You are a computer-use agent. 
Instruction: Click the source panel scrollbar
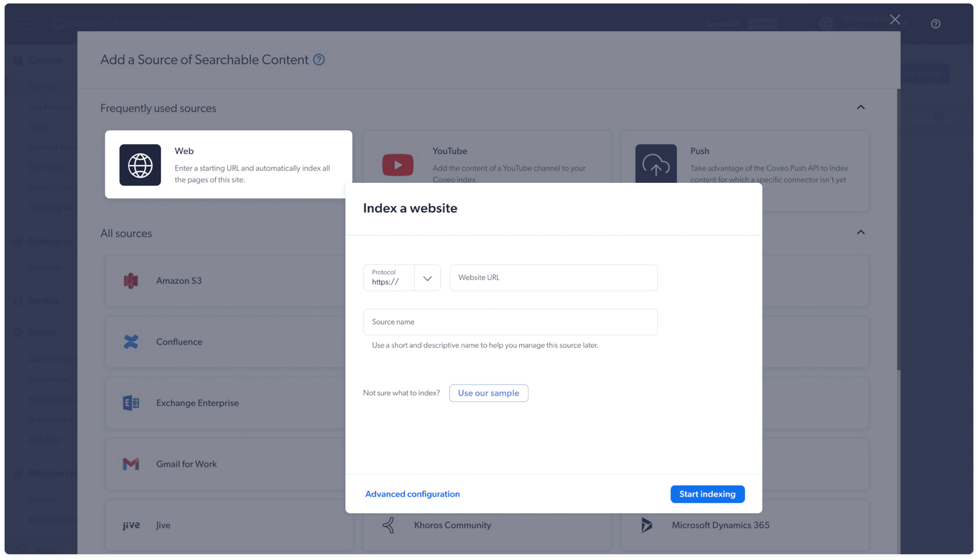point(898,229)
